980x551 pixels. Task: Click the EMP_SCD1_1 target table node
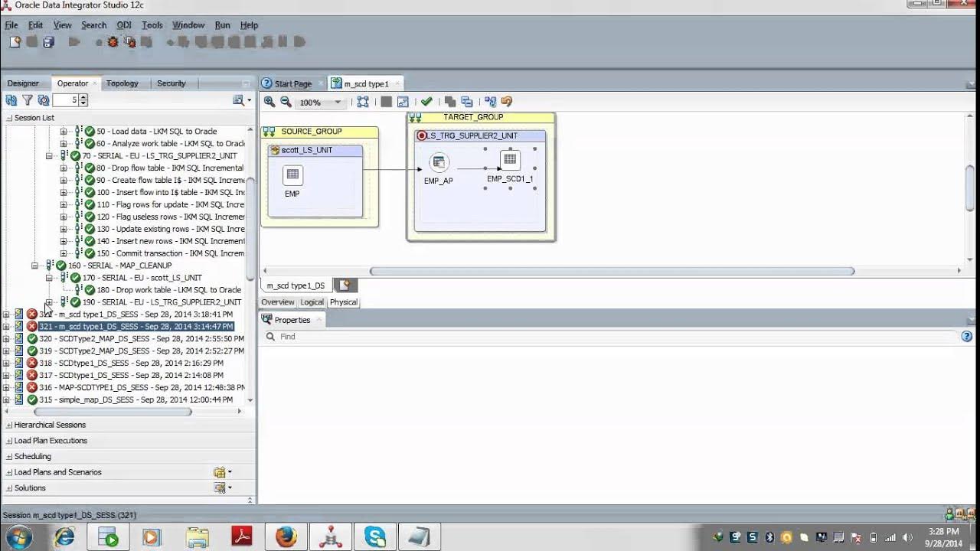coord(510,160)
